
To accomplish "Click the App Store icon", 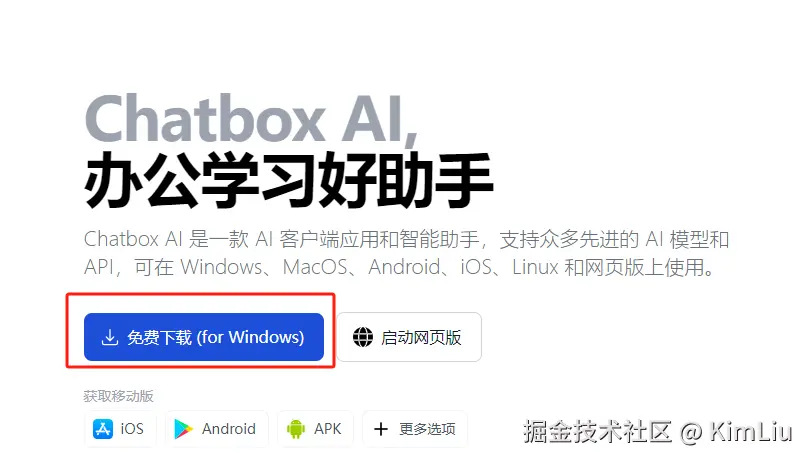I will (x=103, y=429).
